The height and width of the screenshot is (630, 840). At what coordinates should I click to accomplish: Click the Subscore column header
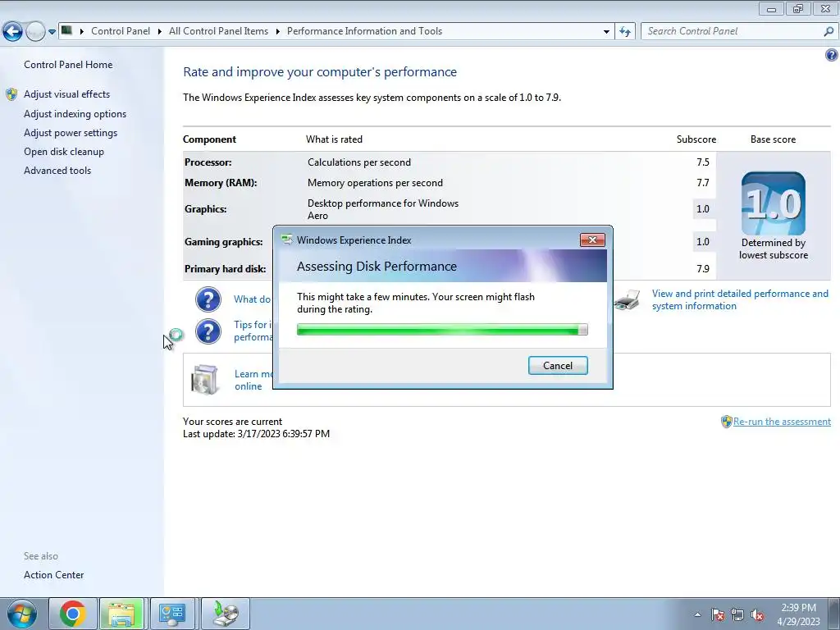coord(696,139)
